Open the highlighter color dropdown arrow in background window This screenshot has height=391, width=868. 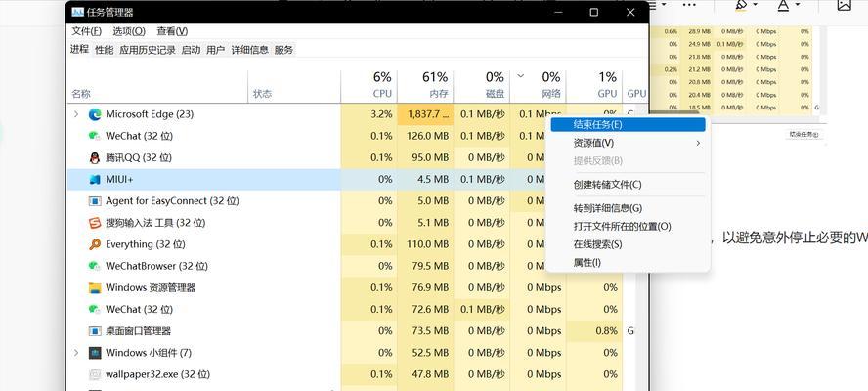click(755, 5)
